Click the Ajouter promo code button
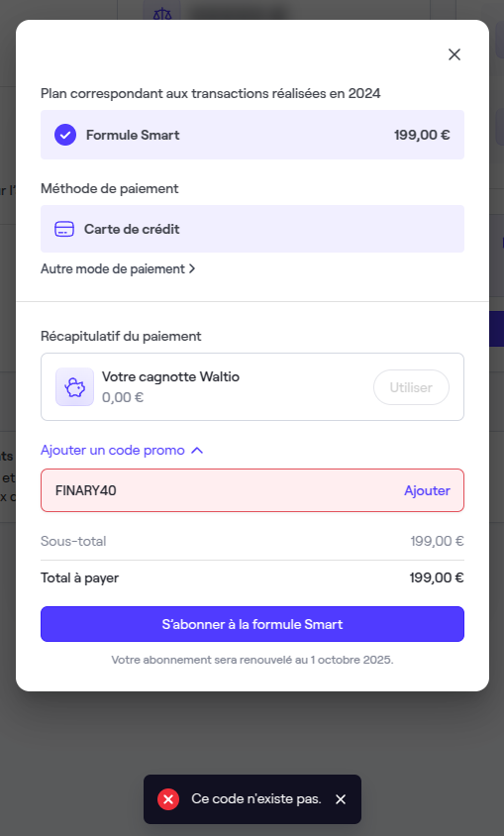Screen dimensions: 504x836 tap(427, 490)
